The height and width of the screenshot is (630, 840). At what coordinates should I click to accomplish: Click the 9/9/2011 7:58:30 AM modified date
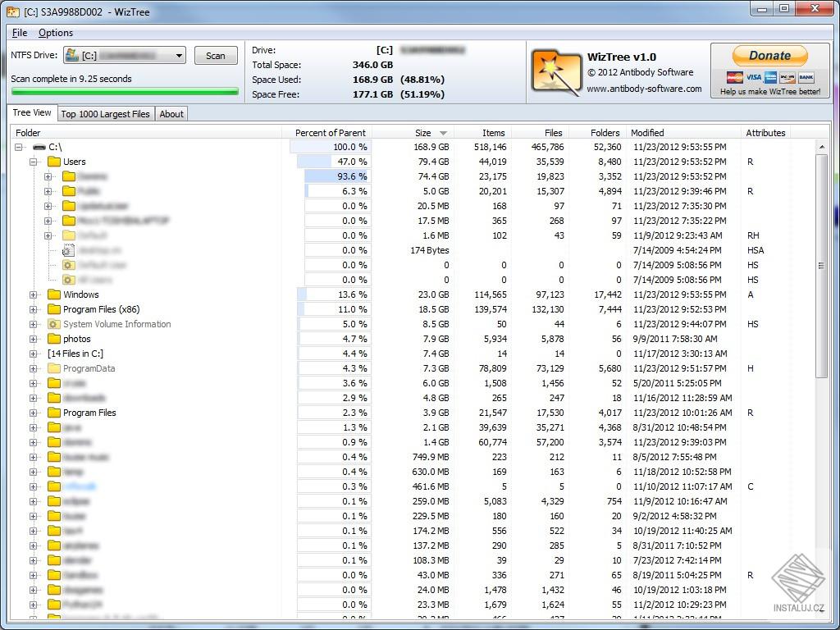tap(675, 339)
